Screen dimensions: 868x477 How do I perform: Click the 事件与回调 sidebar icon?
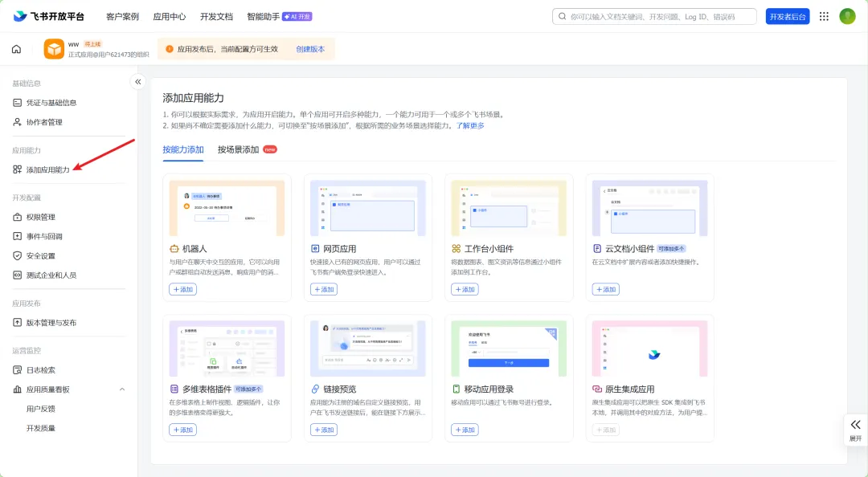click(17, 236)
